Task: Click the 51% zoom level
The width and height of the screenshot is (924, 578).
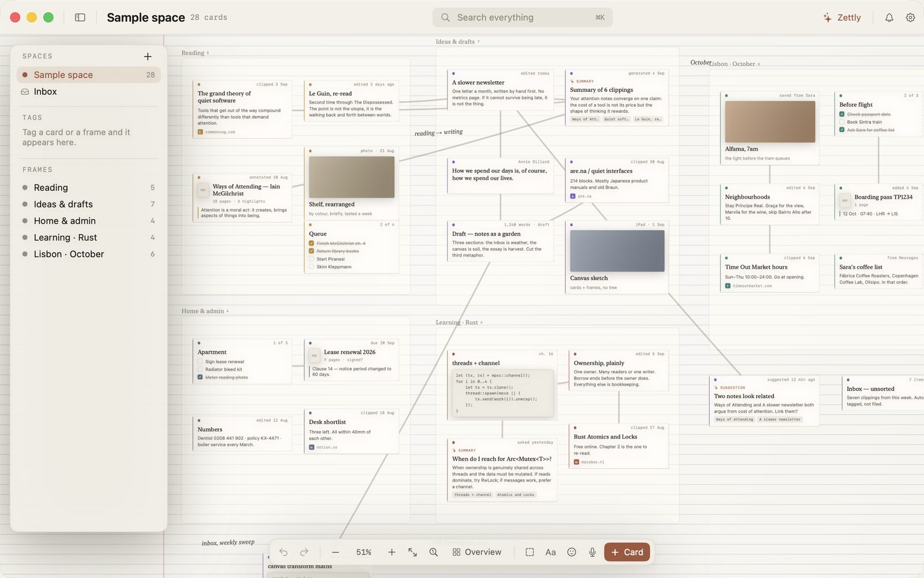Action: pyautogui.click(x=364, y=552)
